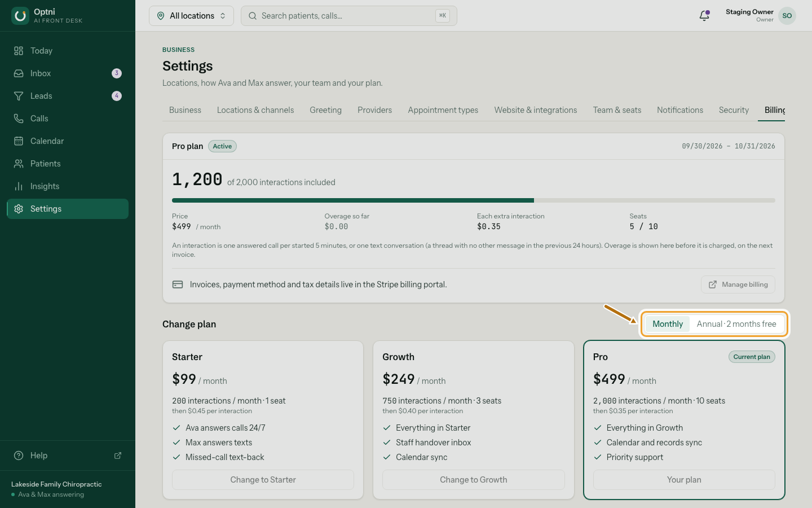The width and height of the screenshot is (812, 508).
Task: Click the SO user avatar
Action: coord(787,16)
